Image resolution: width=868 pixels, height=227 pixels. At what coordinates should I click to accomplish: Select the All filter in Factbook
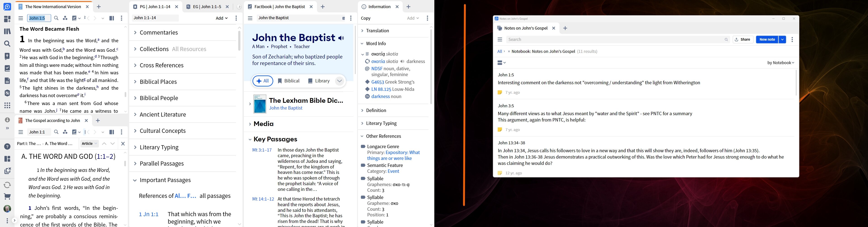coord(262,81)
